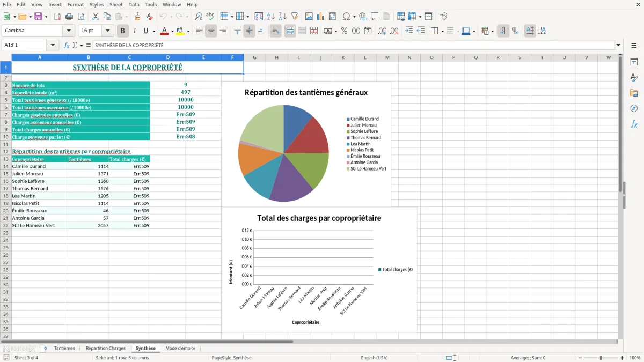Click English (USA) language in status bar
The width and height of the screenshot is (644, 362).
(374, 358)
